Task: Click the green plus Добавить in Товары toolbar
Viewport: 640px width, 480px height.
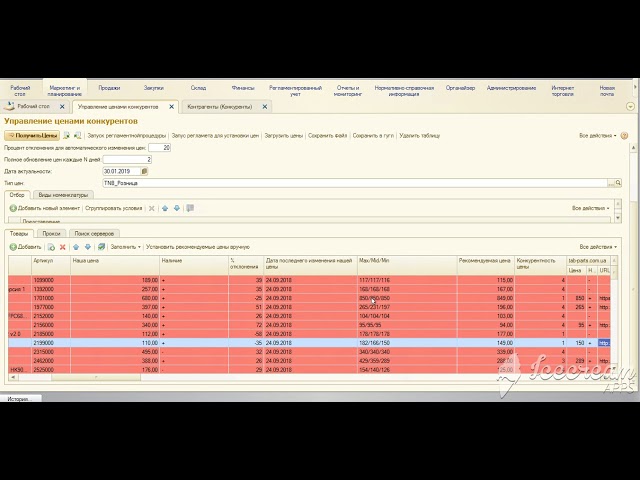Action: point(25,247)
